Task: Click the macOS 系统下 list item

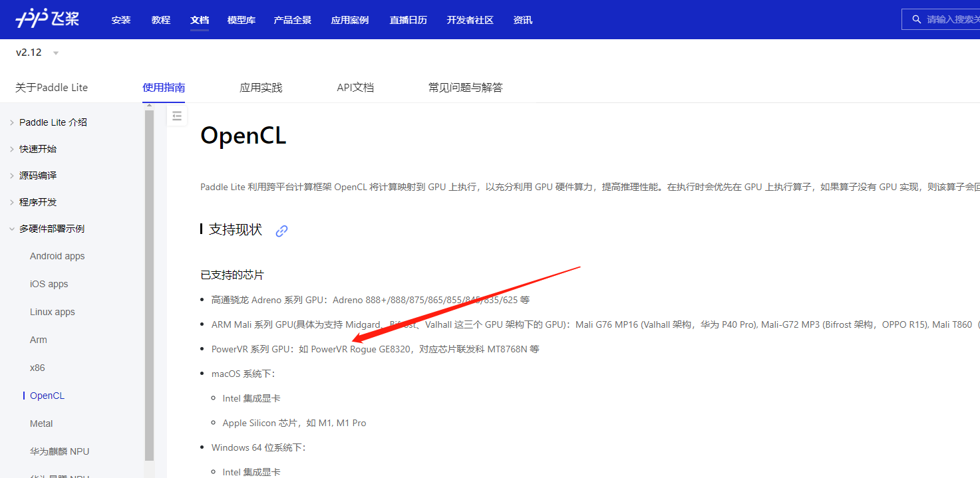Action: tap(244, 374)
